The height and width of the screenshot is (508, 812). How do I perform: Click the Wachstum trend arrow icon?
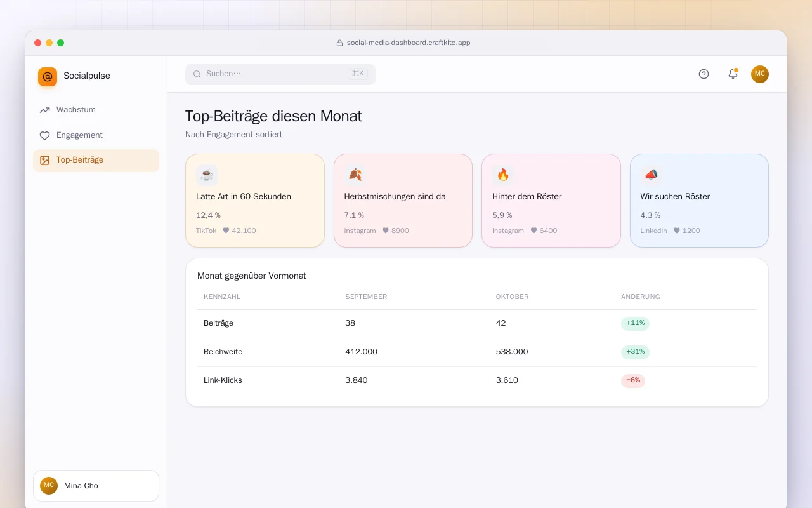click(x=44, y=110)
